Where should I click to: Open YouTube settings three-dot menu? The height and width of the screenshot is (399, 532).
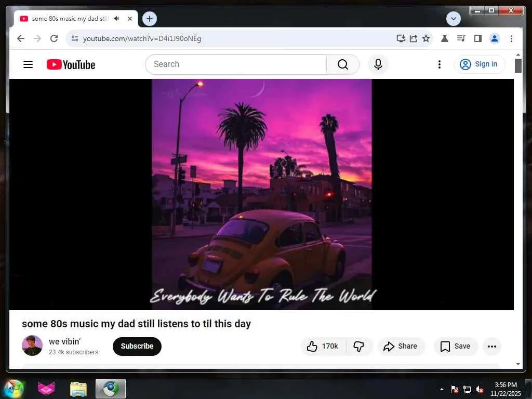tap(440, 64)
